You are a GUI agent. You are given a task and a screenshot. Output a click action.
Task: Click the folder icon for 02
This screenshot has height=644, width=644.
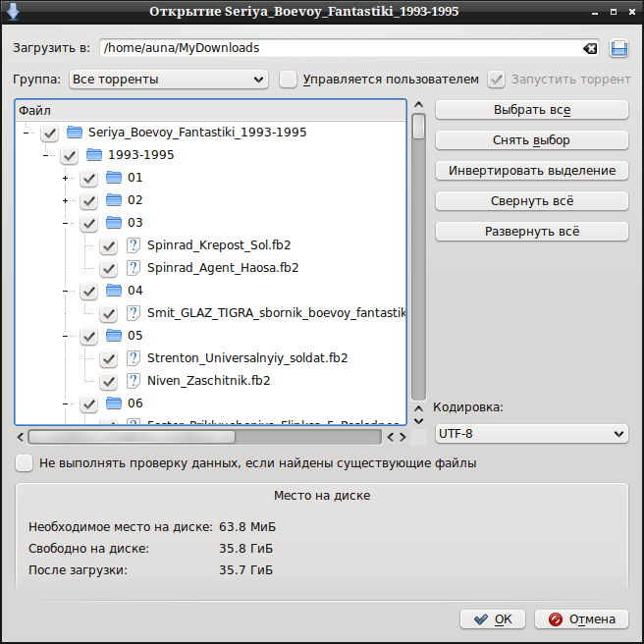click(114, 200)
